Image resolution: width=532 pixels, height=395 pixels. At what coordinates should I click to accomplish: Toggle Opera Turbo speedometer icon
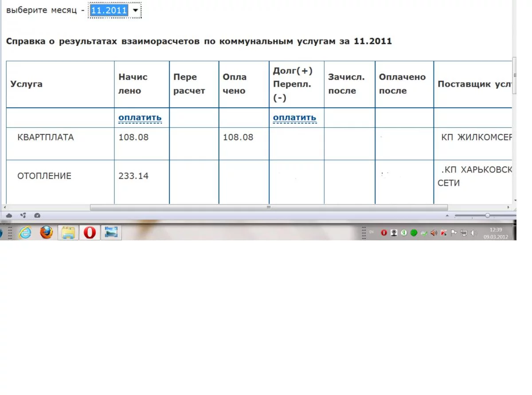click(37, 215)
